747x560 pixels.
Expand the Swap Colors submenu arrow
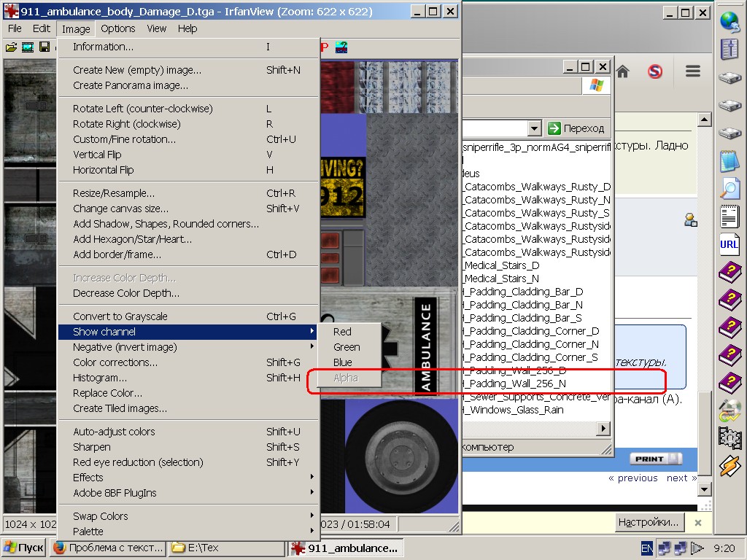312,516
